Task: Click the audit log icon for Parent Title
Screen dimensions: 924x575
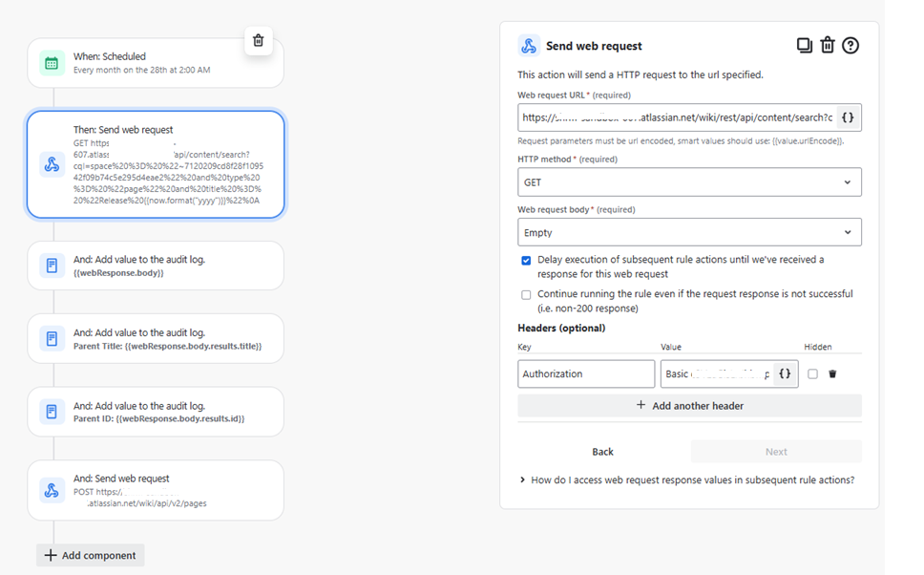Action: [x=52, y=338]
